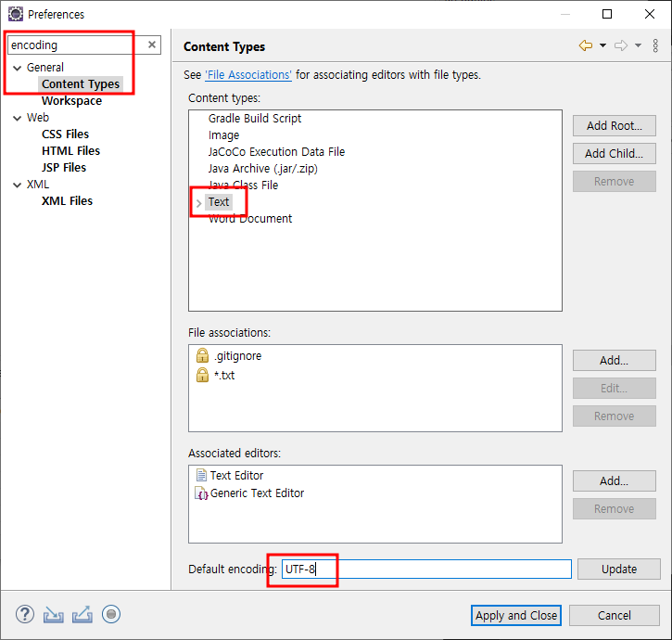Image resolution: width=672 pixels, height=640 pixels.
Task: Click the Forward navigation arrow icon
Action: pos(621,45)
